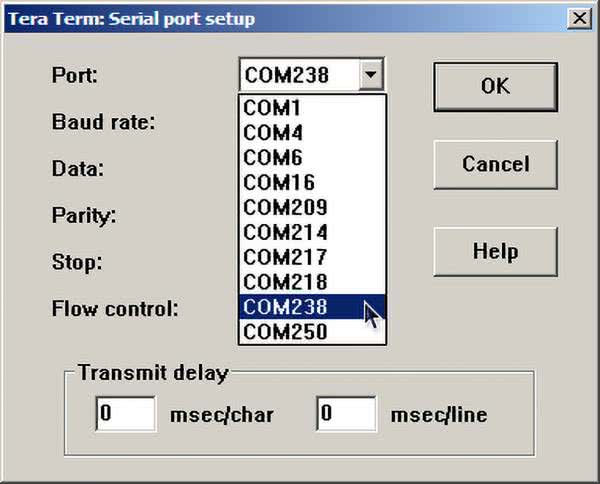Pick COM6 from the port list
Image resolution: width=600 pixels, height=484 pixels.
300,158
